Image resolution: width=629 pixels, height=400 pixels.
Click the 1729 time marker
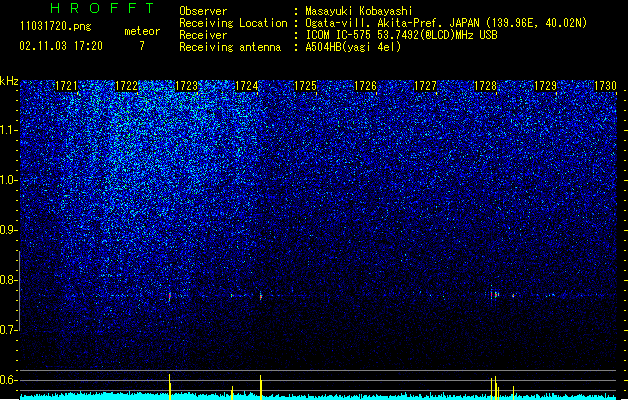[546, 86]
